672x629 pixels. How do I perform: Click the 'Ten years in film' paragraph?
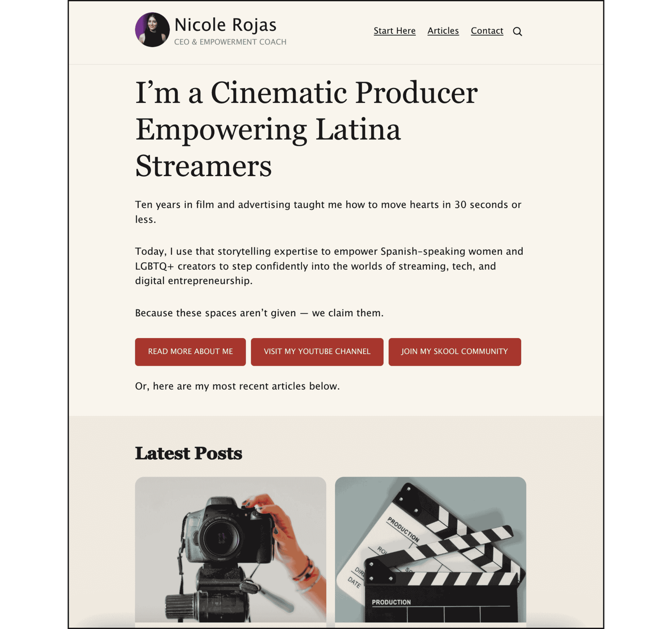[328, 212]
